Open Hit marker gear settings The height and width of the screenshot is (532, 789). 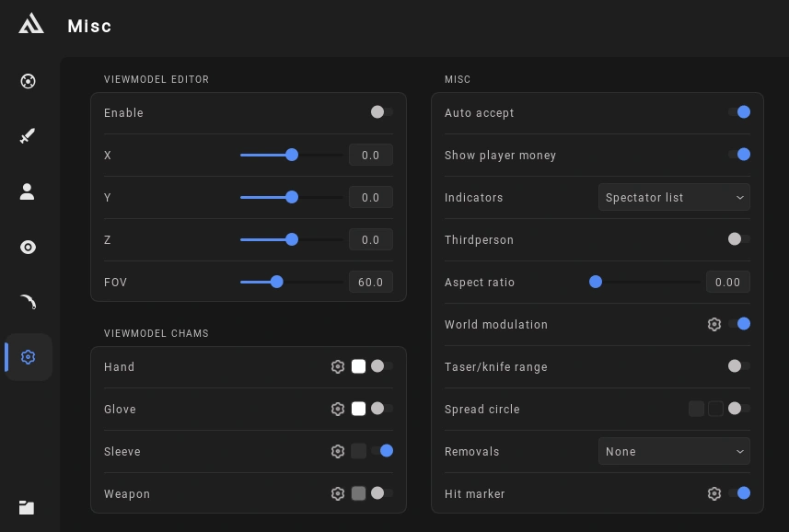coord(714,493)
